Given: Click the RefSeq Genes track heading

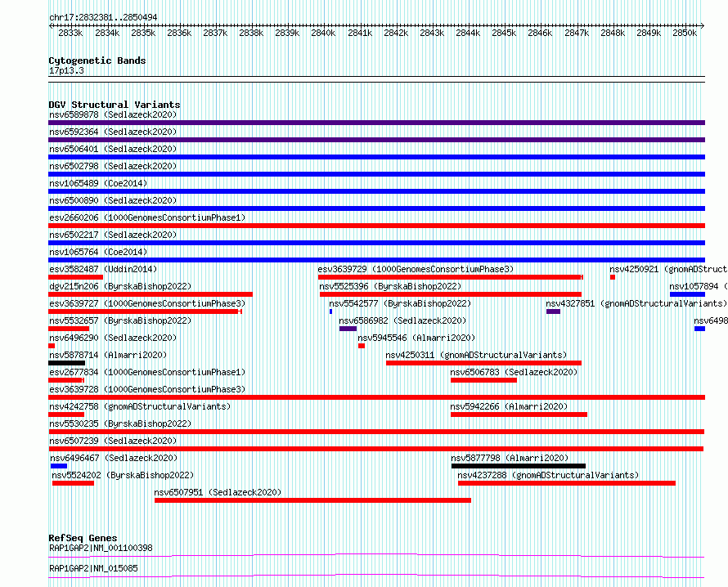Looking at the screenshot, I should coord(83,538).
